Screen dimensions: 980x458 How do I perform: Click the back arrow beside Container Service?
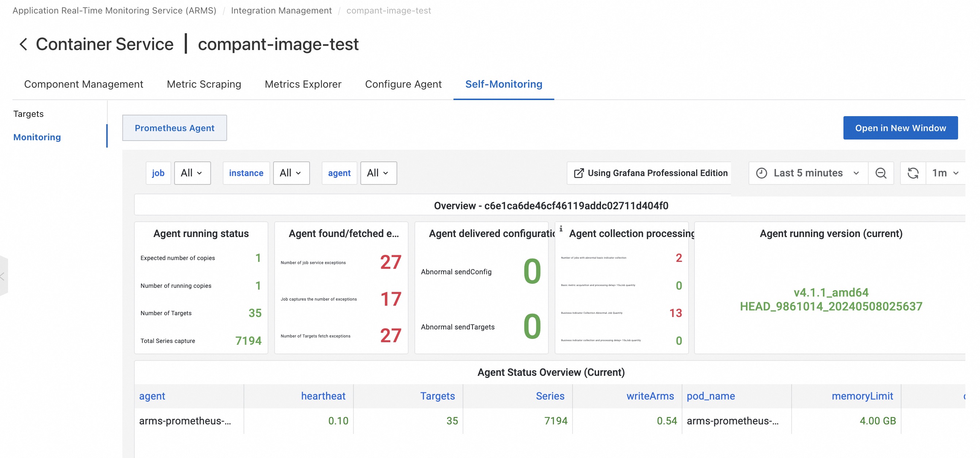point(23,44)
